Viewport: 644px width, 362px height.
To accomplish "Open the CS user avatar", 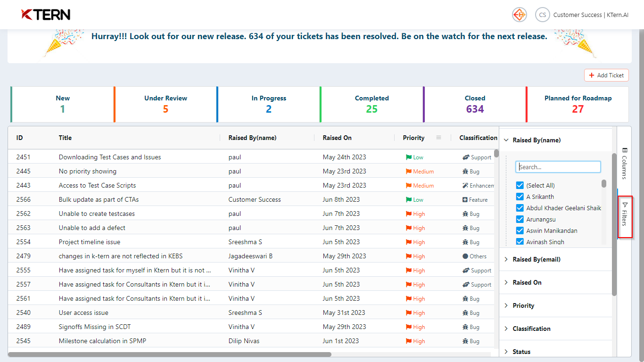I will click(543, 15).
